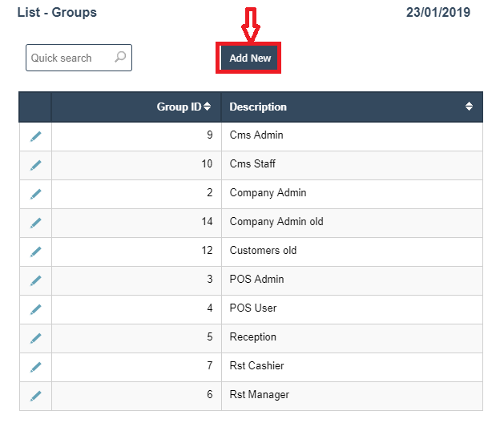This screenshot has height=423, width=504.
Task: Click the Group ID column header
Action: (178, 107)
